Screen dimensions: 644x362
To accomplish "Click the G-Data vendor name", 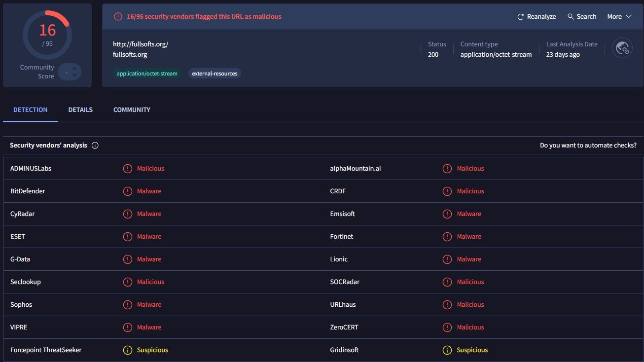I will tap(20, 259).
